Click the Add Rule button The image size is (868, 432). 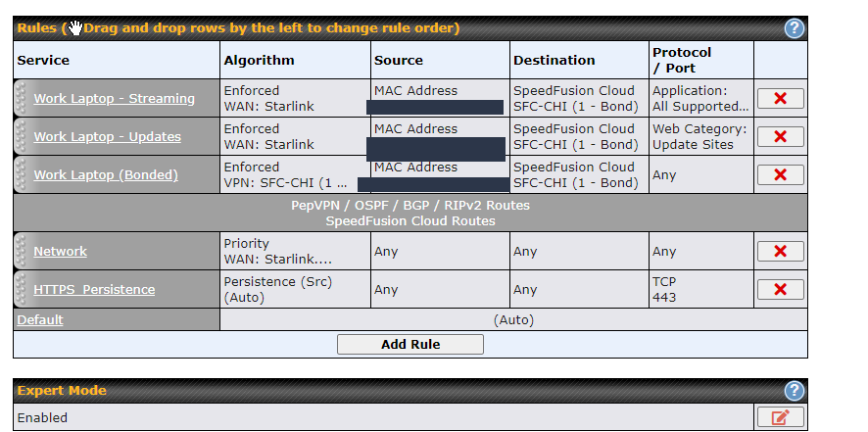[x=410, y=344]
